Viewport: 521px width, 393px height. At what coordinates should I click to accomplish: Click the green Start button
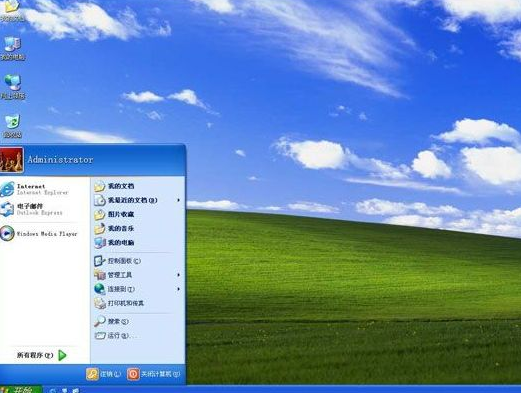[x=21, y=389]
